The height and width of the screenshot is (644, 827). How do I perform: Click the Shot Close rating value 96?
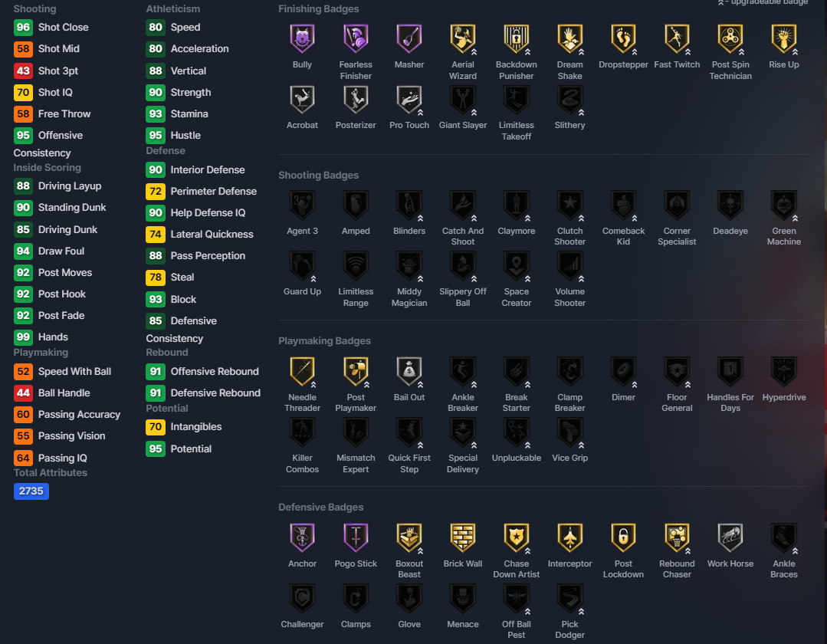[23, 28]
